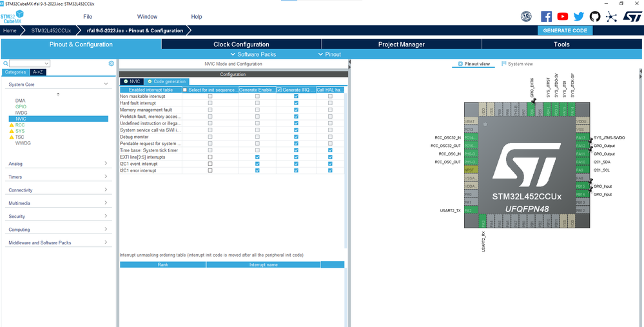This screenshot has width=644, height=327.
Task: Open the Window menu
Action: click(147, 17)
